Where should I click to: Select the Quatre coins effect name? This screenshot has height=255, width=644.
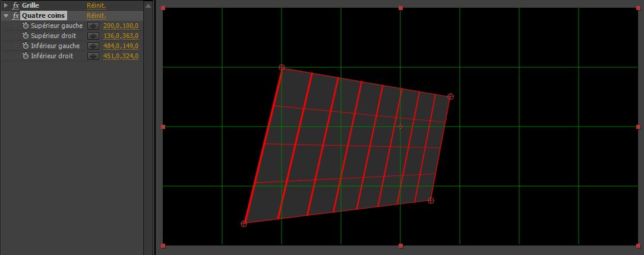point(43,16)
